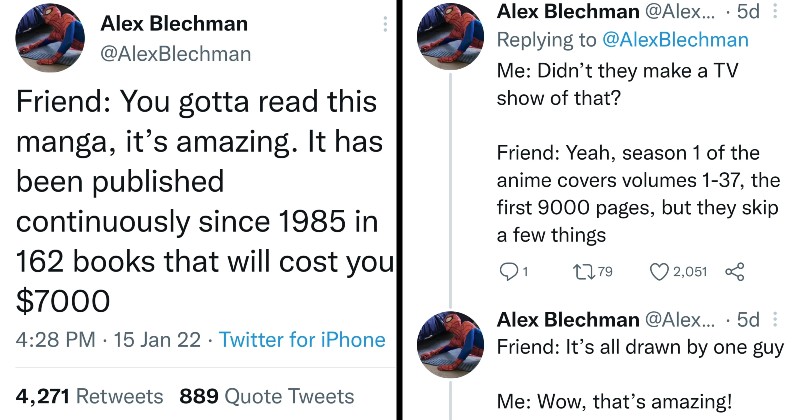Click the '@AlexBlechman' link after 'Replying to'

(x=676, y=40)
